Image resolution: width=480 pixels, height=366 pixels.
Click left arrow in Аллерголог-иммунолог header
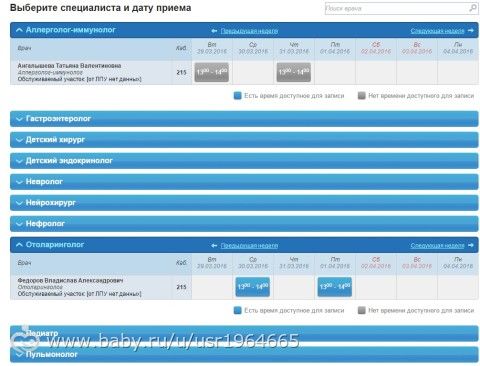tap(214, 31)
